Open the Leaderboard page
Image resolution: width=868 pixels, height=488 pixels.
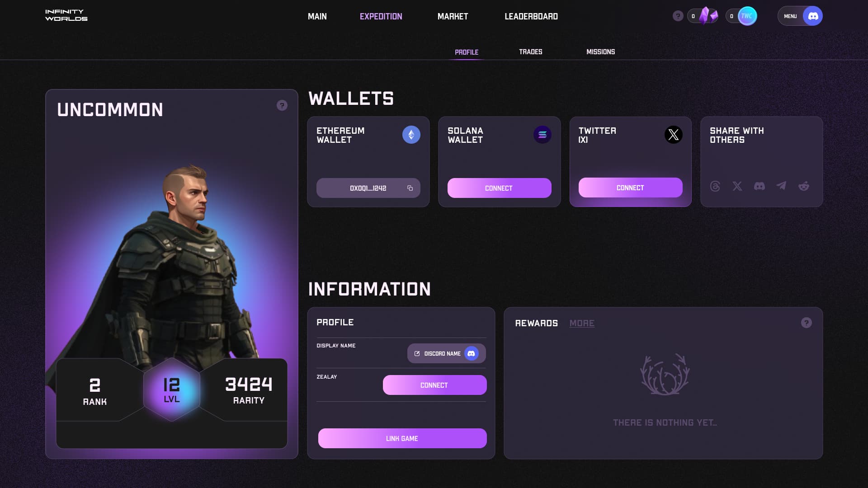pyautogui.click(x=531, y=16)
